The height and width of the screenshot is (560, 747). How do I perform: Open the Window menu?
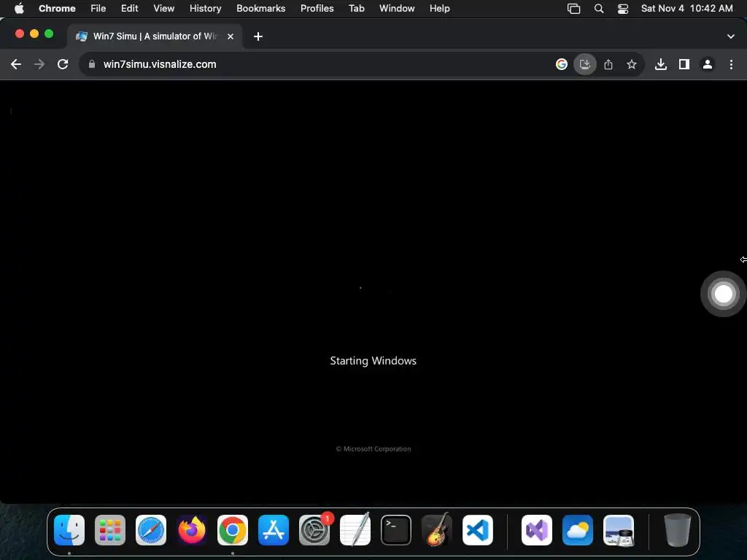click(397, 9)
